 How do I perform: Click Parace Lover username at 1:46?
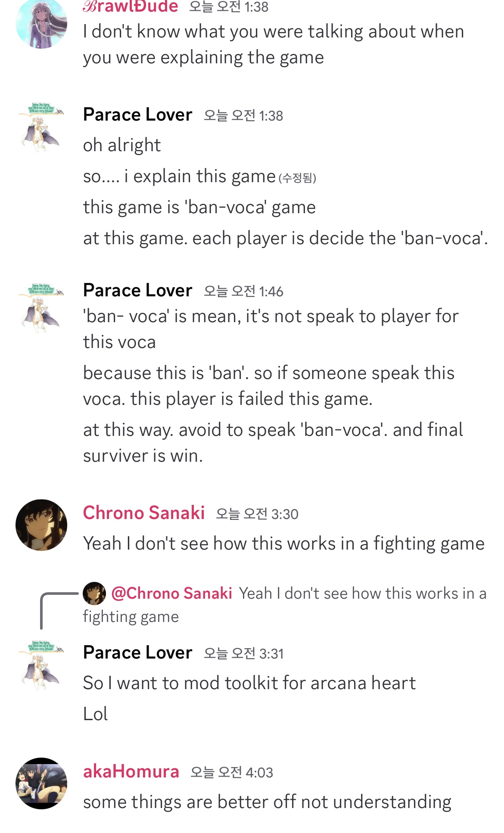[x=137, y=290]
